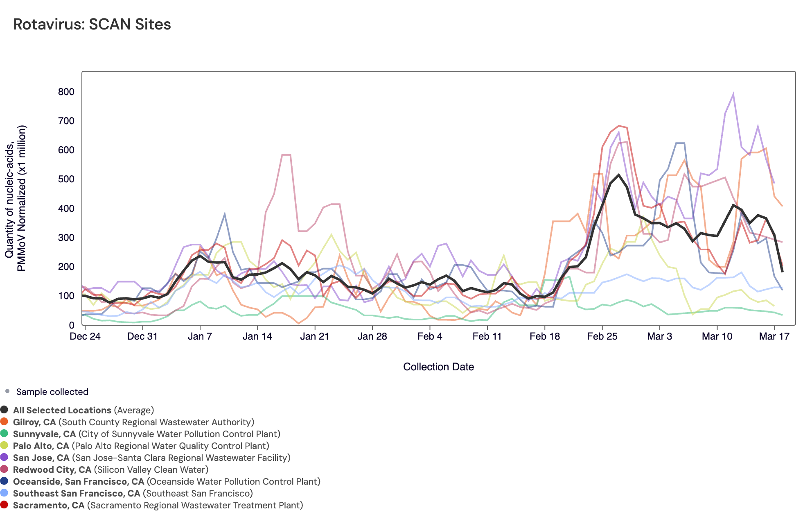Click the light blue Southeast San Francisco dot

4,493
